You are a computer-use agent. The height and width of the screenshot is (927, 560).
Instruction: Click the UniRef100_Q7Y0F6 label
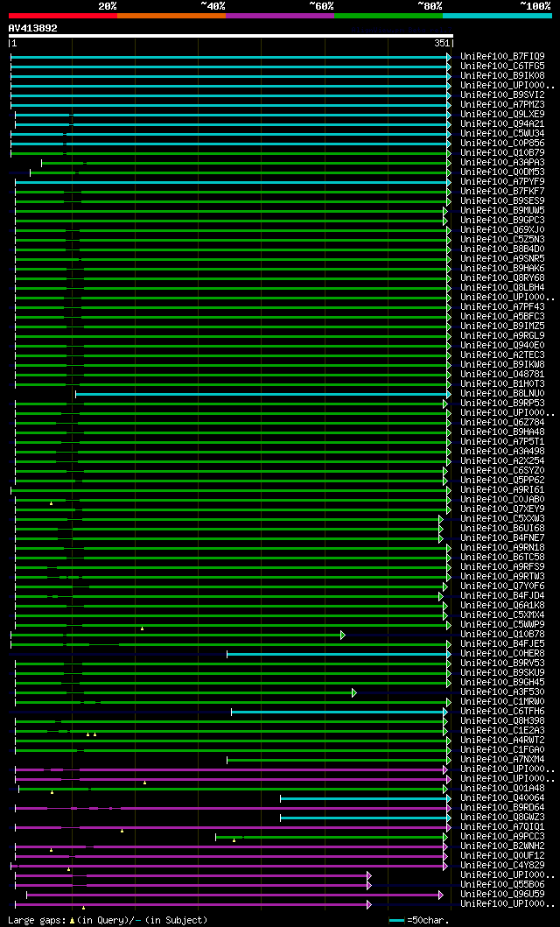point(503,586)
